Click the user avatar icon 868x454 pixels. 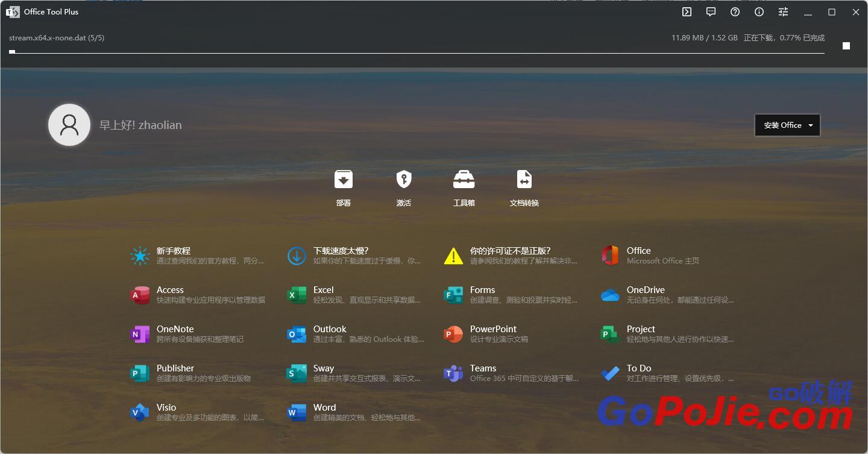click(69, 125)
